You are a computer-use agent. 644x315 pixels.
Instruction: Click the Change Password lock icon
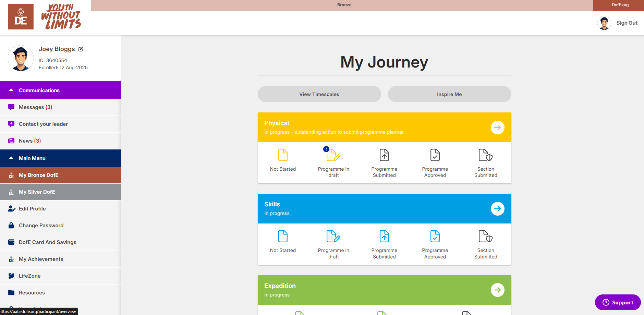(11, 225)
